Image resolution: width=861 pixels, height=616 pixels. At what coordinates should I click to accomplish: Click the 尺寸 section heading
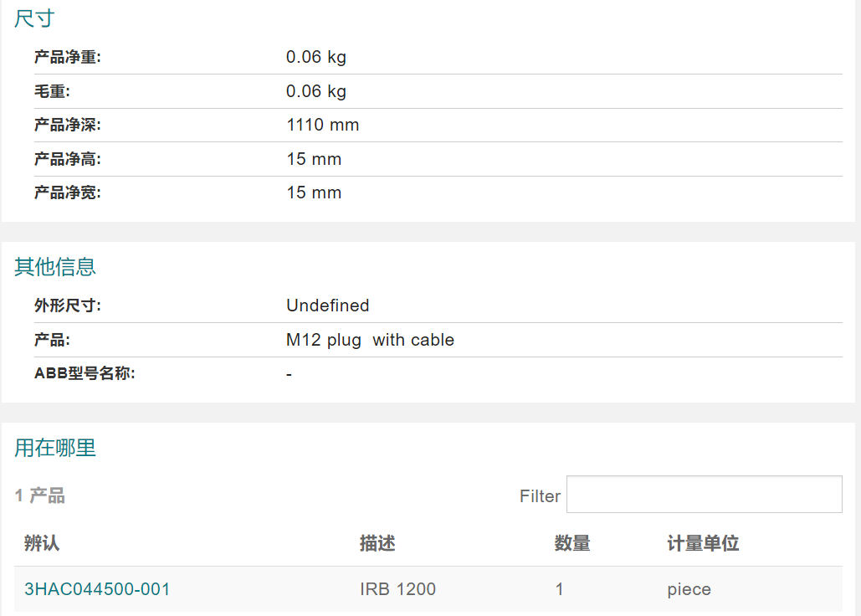pyautogui.click(x=34, y=18)
